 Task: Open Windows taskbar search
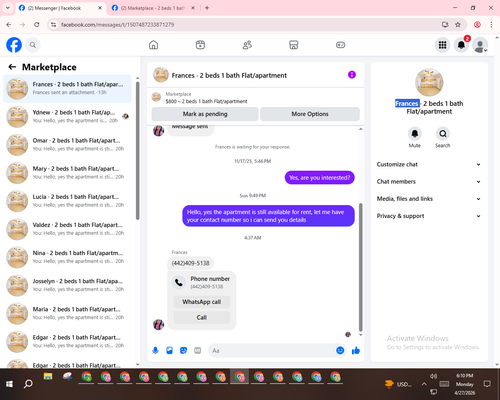click(x=28, y=384)
